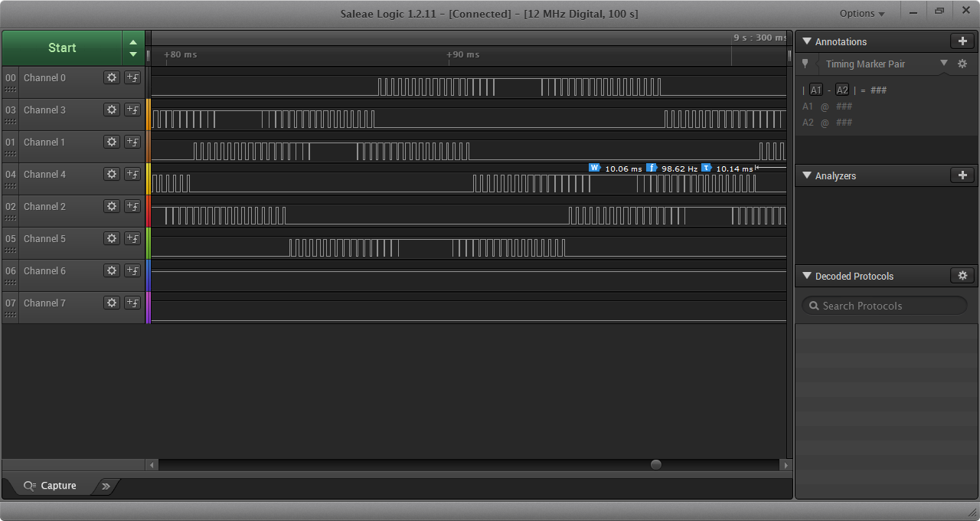
Task: Click the Search Protocols field
Action: tap(884, 306)
